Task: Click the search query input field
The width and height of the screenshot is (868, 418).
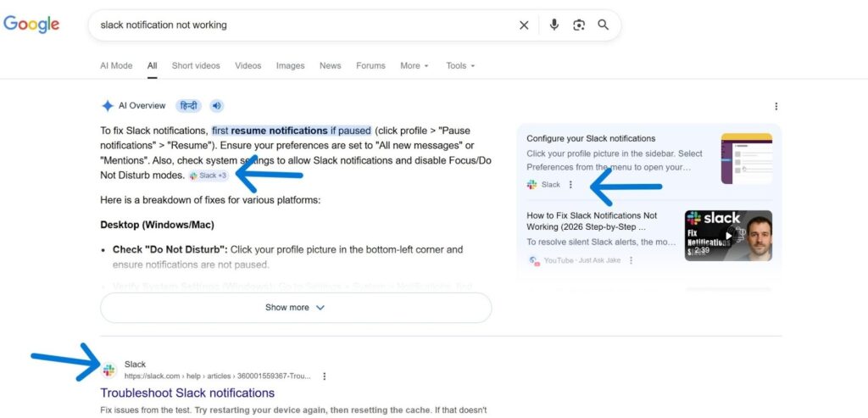Action: (297, 25)
